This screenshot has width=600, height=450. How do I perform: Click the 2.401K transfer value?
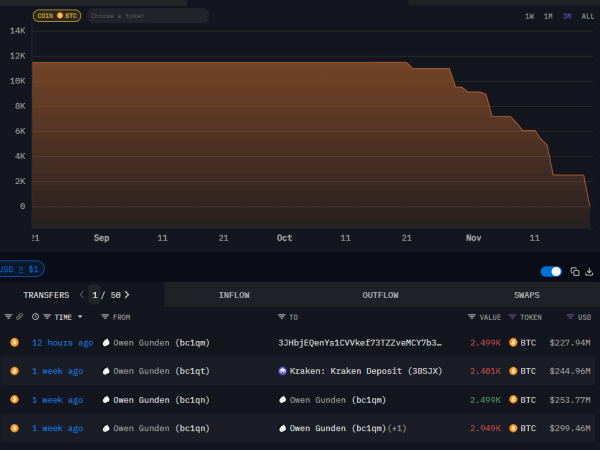coord(485,371)
